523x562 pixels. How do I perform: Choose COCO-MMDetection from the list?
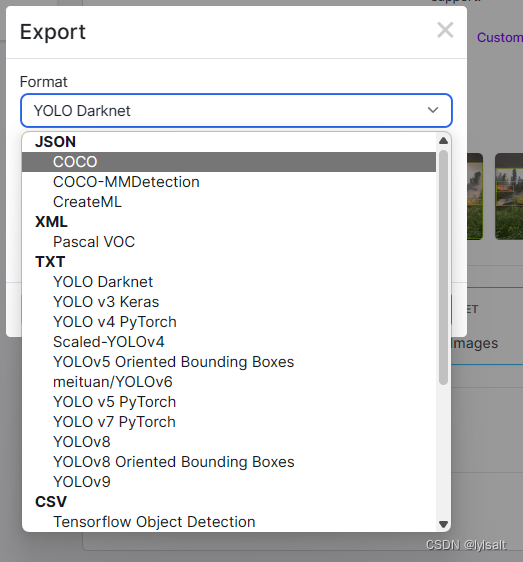pos(229,182)
